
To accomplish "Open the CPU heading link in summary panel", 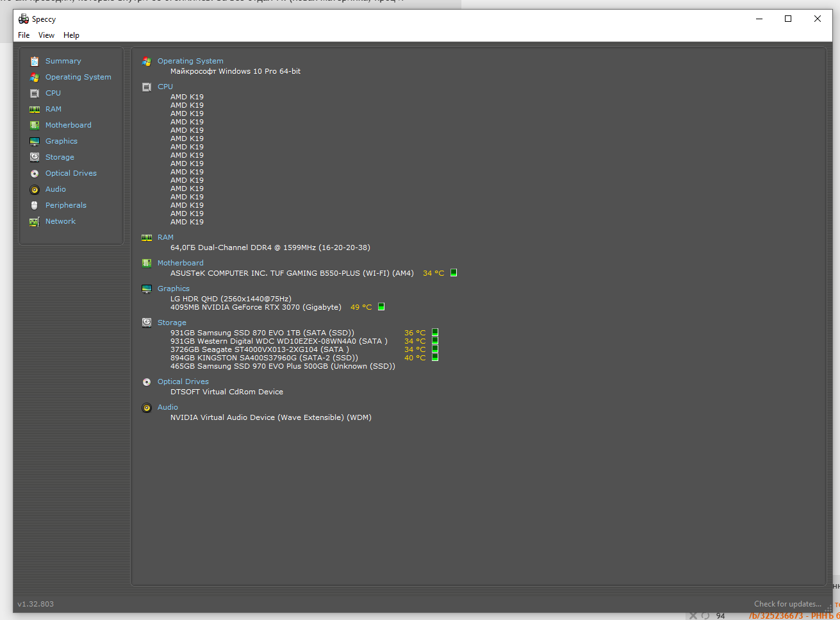I will pyautogui.click(x=165, y=87).
